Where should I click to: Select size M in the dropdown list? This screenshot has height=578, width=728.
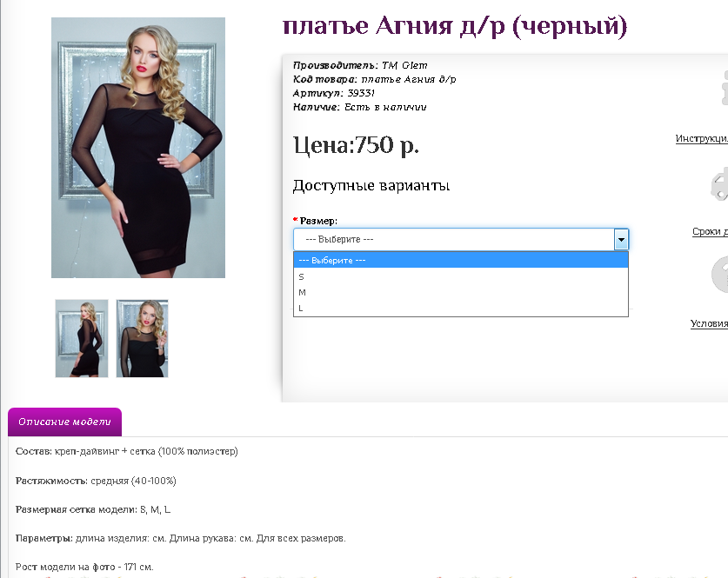tap(461, 292)
